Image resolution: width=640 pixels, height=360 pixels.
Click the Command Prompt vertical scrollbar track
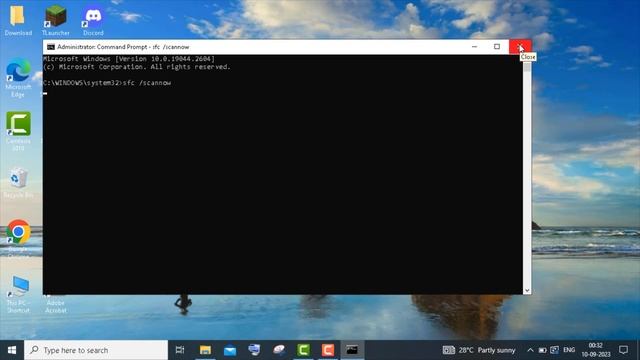(527, 176)
